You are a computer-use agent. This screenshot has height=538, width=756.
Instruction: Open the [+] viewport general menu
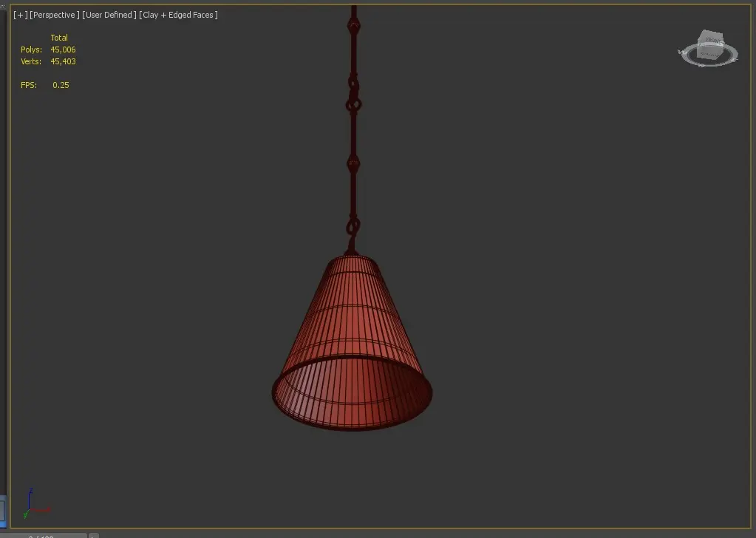coord(20,15)
